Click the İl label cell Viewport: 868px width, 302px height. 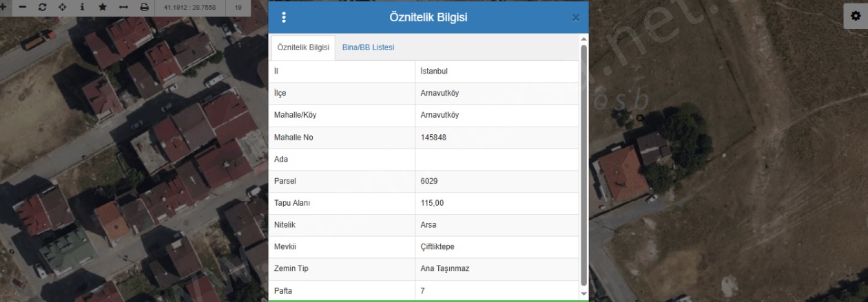click(342, 72)
